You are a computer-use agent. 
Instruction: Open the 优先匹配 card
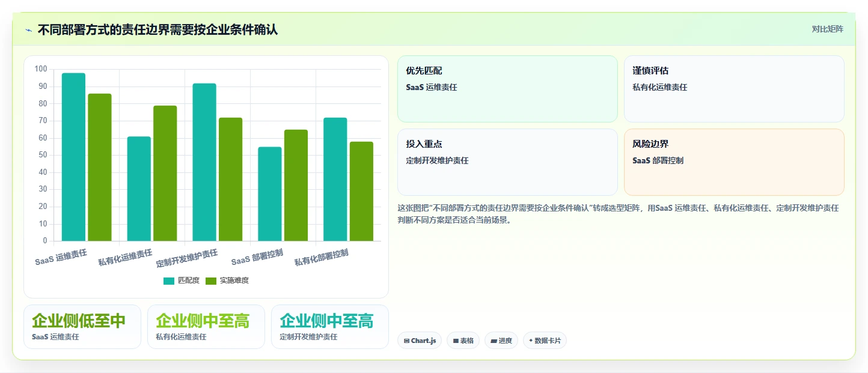[x=507, y=89]
